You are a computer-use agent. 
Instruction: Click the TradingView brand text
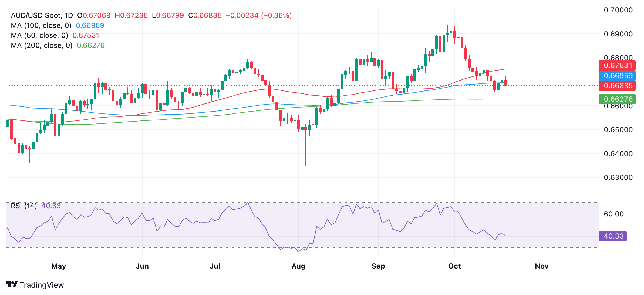tap(42, 285)
